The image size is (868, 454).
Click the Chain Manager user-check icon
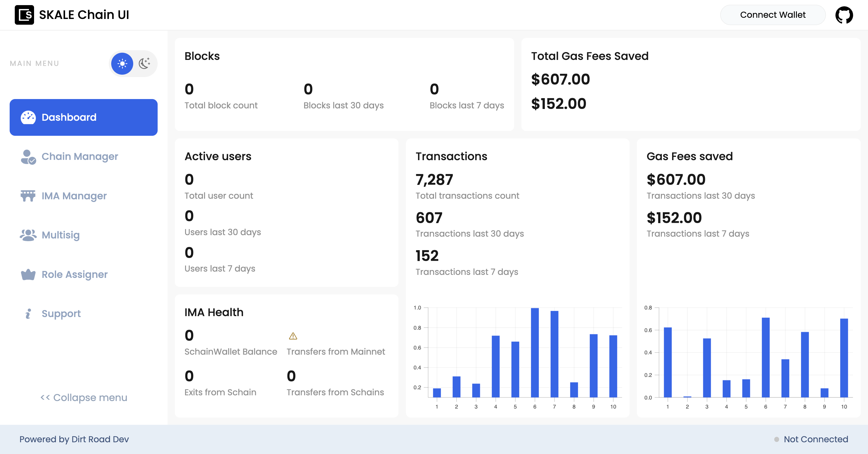[x=28, y=157]
